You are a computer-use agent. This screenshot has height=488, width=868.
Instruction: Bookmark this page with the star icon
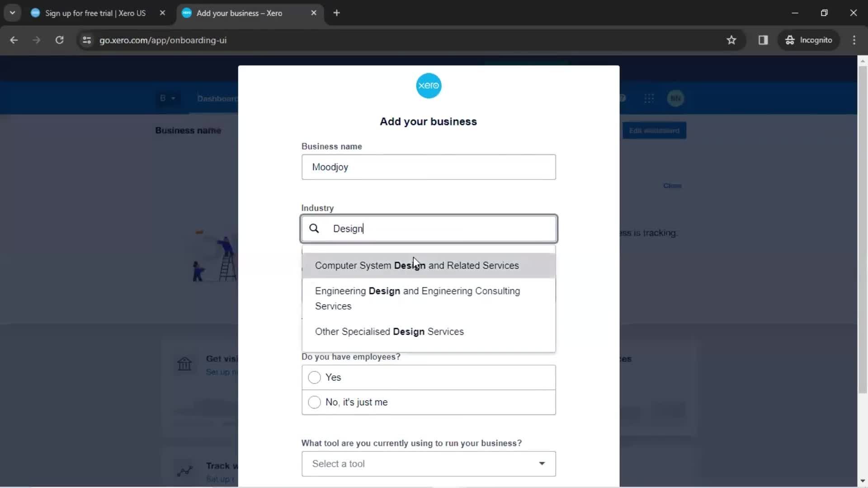point(731,40)
